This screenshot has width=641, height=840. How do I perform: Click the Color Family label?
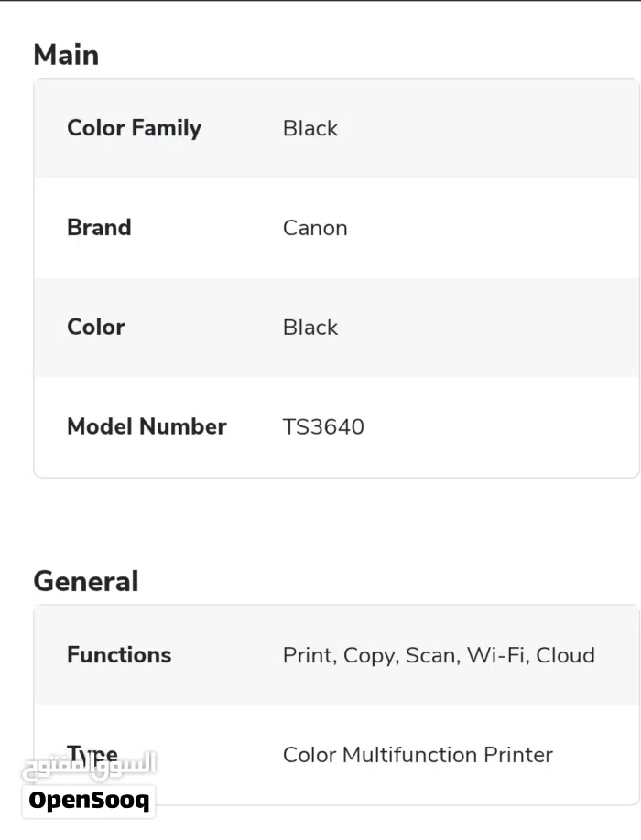(134, 128)
